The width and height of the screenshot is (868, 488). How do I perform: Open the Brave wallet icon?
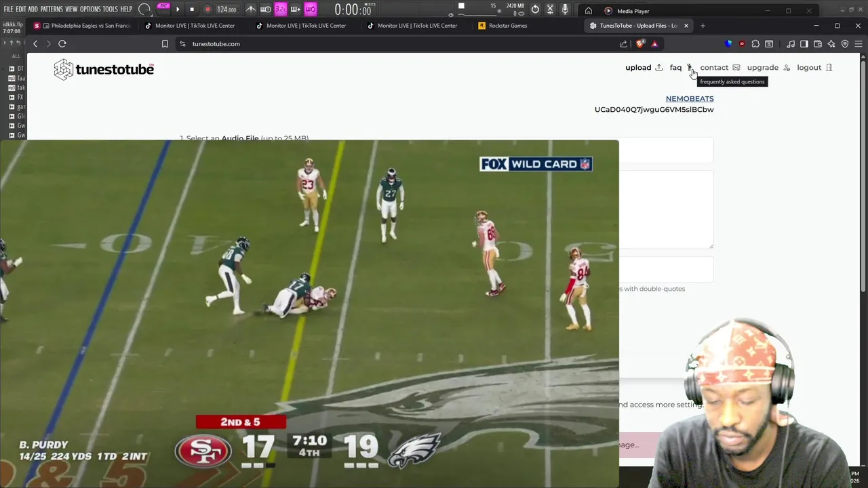click(818, 44)
